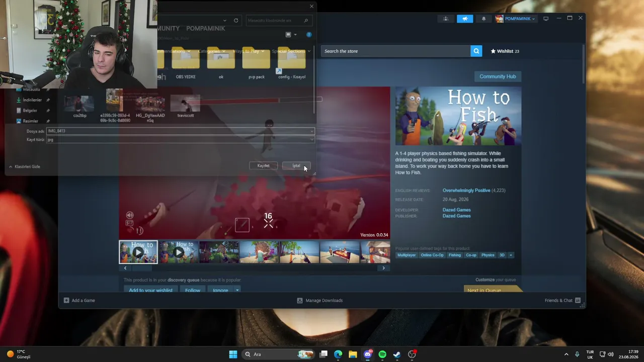
Task: Open the Wishlist 23 button
Action: [505, 51]
